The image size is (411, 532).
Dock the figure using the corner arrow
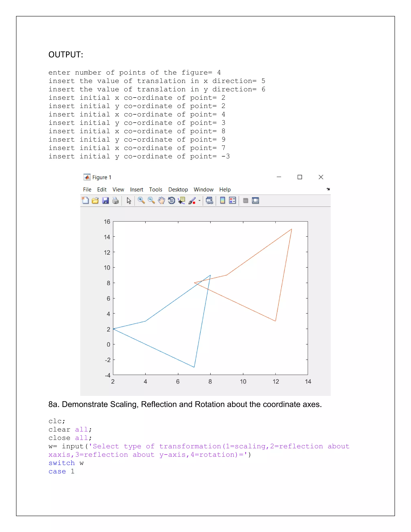click(328, 189)
